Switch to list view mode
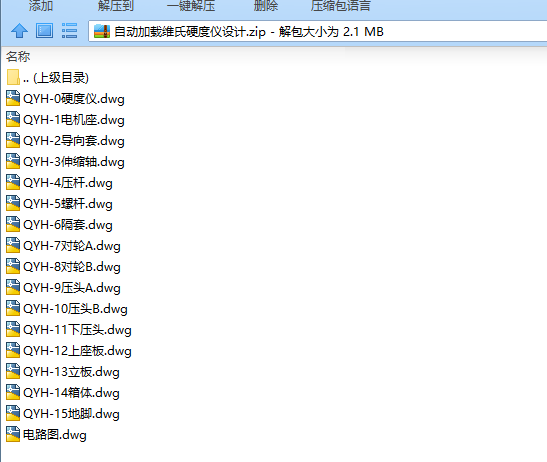This screenshot has height=462, width=547. [x=69, y=31]
